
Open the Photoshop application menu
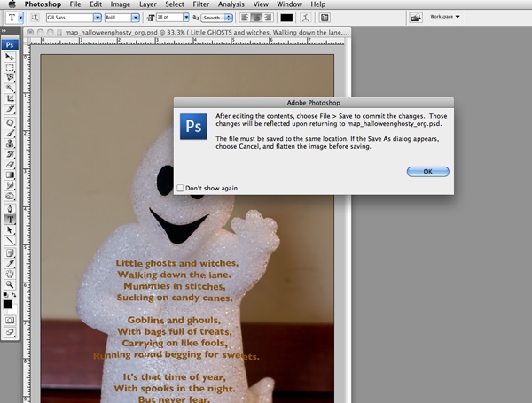click(43, 4)
